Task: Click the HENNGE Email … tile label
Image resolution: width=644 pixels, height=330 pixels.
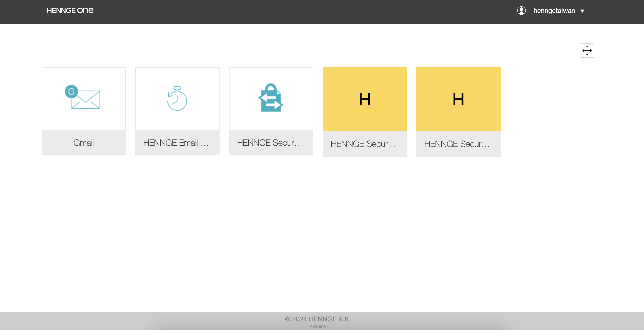Action: point(176,142)
